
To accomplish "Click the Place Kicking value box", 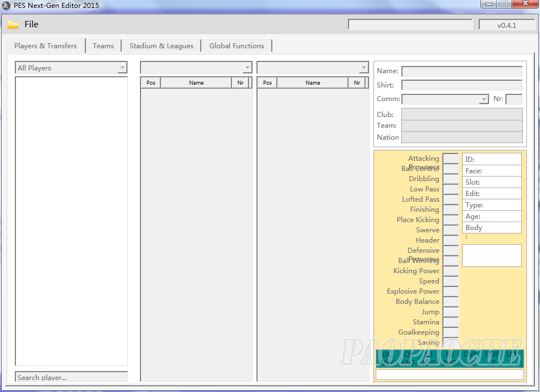I will tap(450, 220).
